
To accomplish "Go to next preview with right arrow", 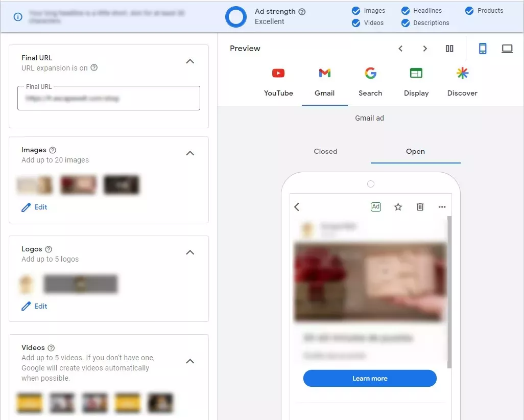I will (425, 49).
